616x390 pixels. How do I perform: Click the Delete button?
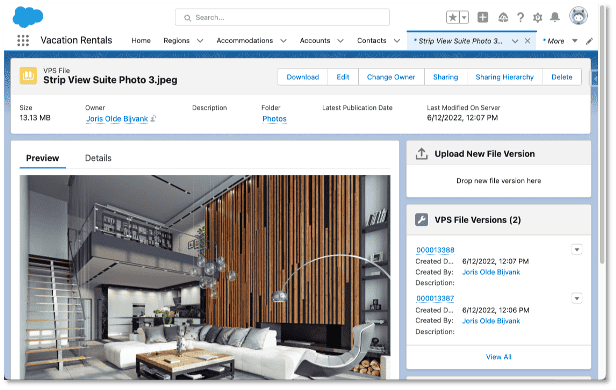coord(562,77)
